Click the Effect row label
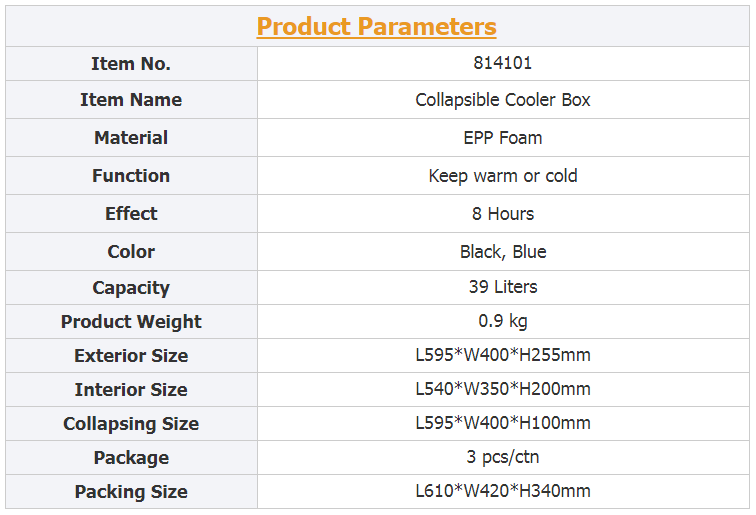Screen dimensions: 756x515 [x=131, y=214]
